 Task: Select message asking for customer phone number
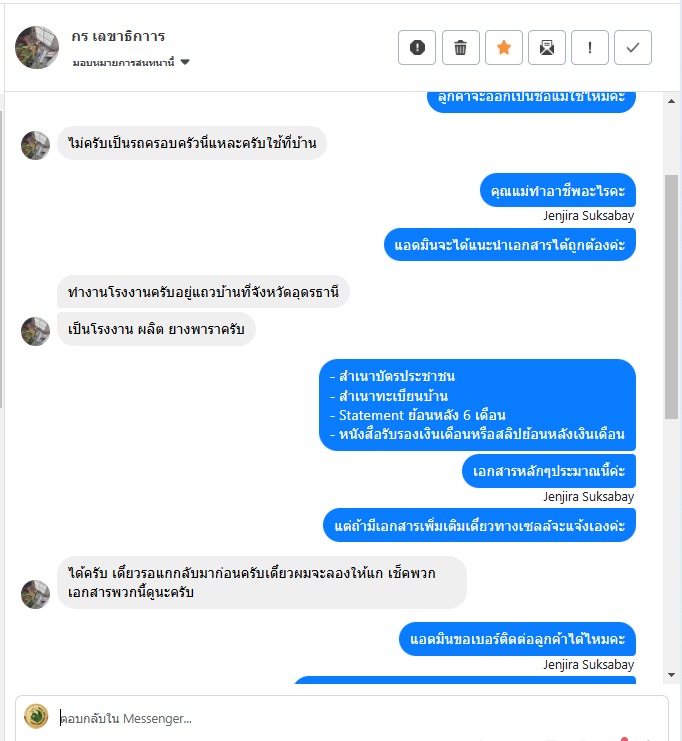click(518, 639)
